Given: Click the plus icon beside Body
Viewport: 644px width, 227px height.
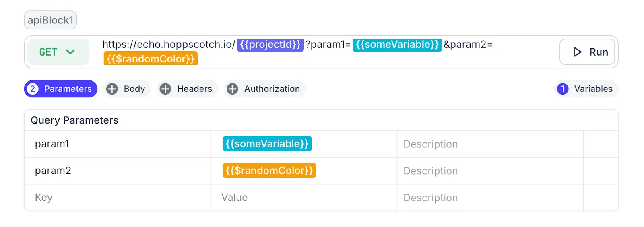Looking at the screenshot, I should 112,89.
